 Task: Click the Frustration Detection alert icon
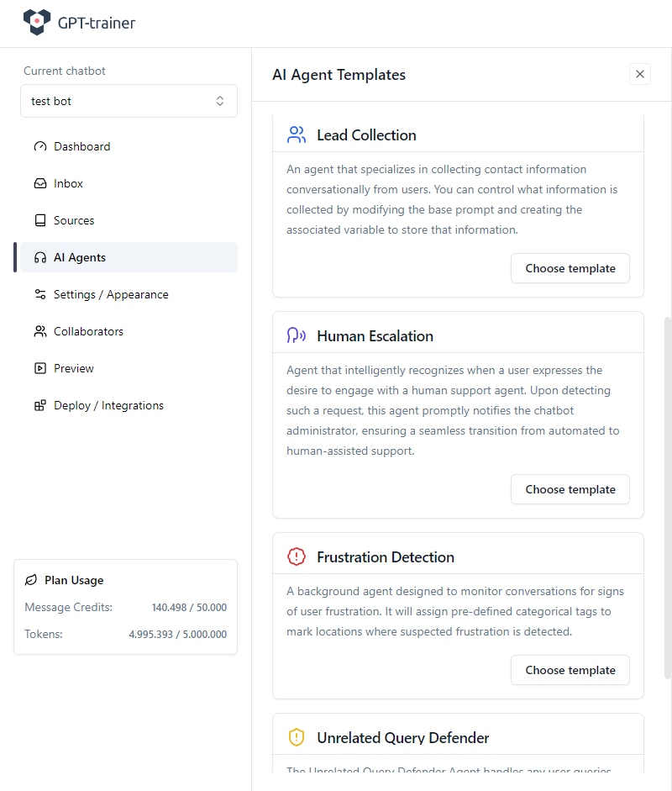[x=296, y=556]
